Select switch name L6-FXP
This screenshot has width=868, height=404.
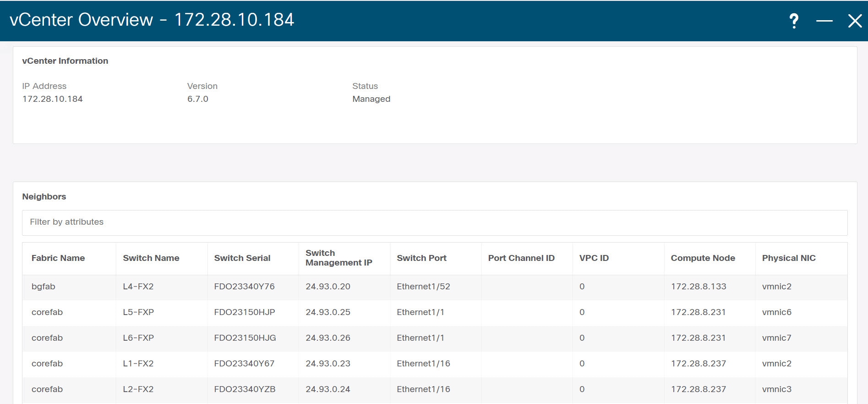pyautogui.click(x=138, y=338)
